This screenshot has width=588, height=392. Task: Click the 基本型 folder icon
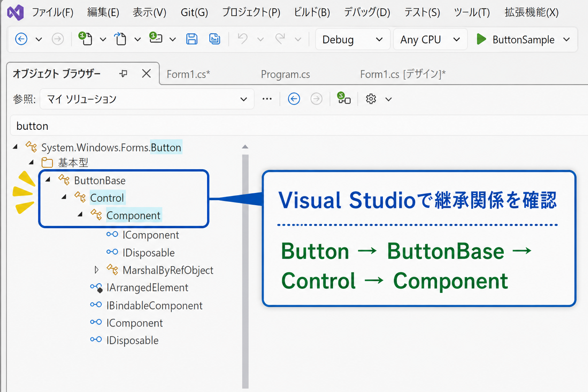tap(47, 163)
